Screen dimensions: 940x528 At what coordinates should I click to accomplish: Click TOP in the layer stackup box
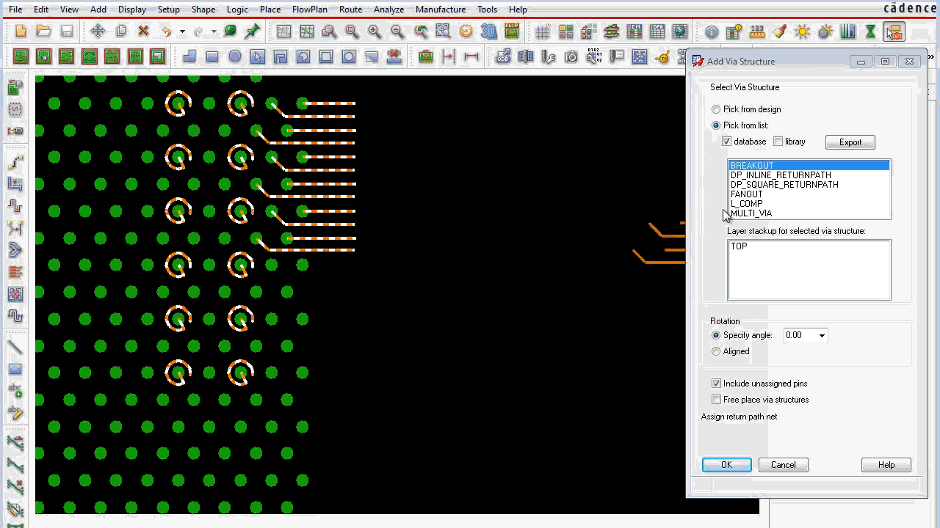tap(739, 246)
